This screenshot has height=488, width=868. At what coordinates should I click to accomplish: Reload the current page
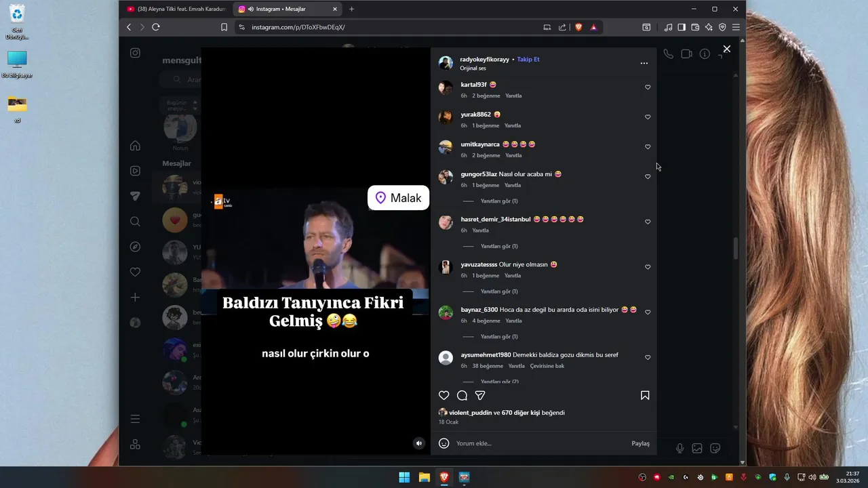(x=155, y=27)
